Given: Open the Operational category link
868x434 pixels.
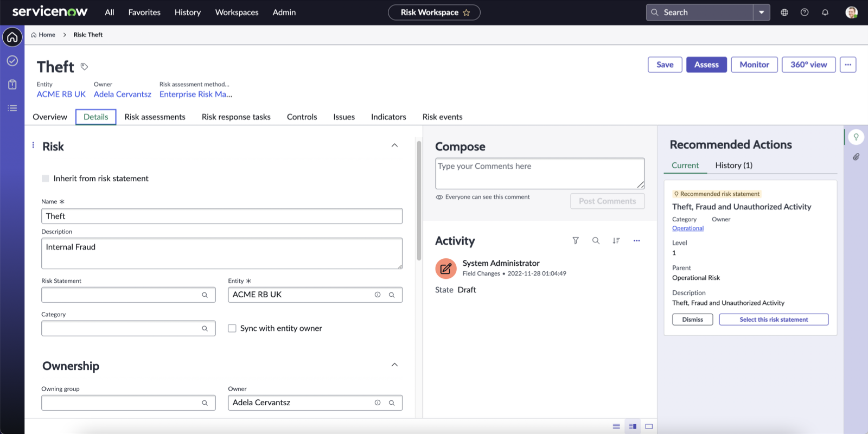Looking at the screenshot, I should coord(688,228).
